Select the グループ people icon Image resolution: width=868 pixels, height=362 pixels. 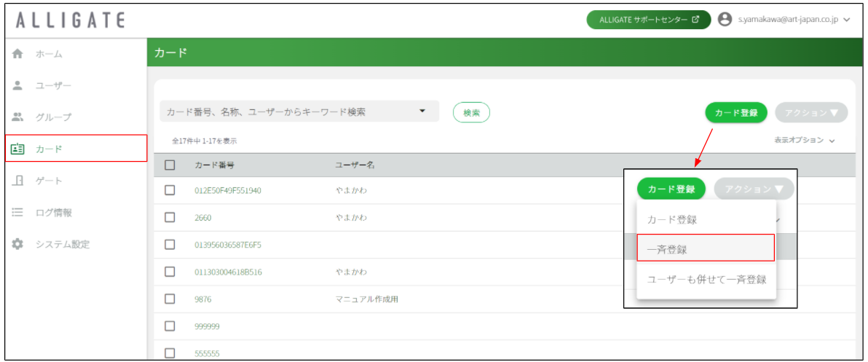click(x=17, y=117)
